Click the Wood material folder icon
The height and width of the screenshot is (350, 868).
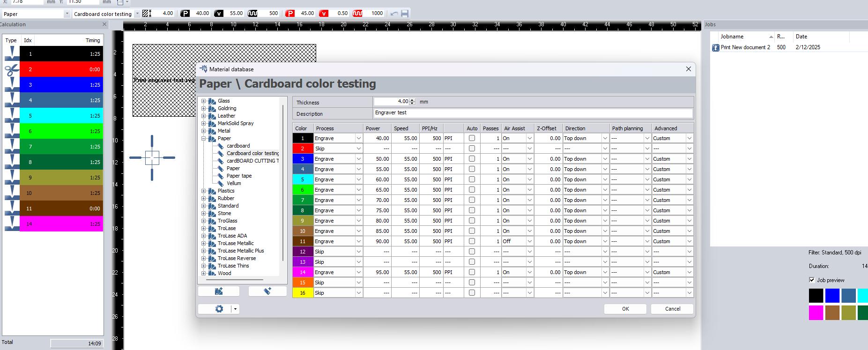[x=212, y=273]
